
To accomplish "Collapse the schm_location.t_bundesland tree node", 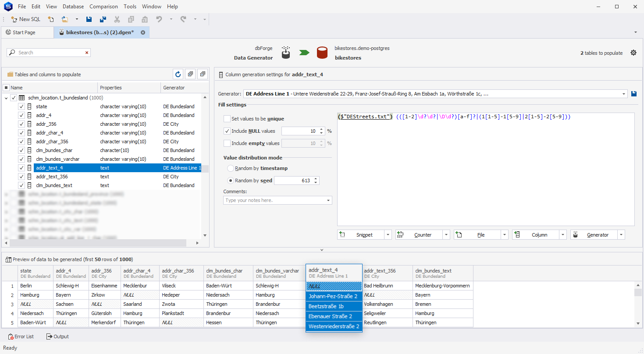I will pyautogui.click(x=6, y=98).
